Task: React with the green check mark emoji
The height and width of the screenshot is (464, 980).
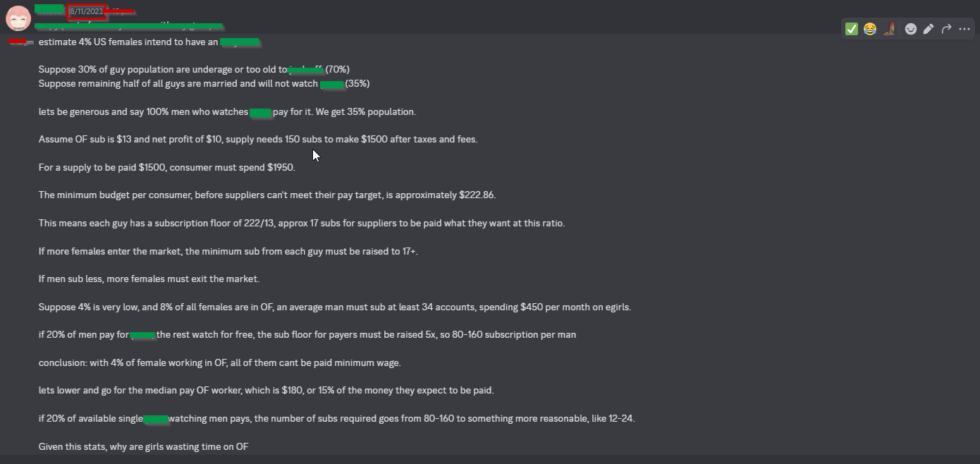Action: pyautogui.click(x=852, y=29)
